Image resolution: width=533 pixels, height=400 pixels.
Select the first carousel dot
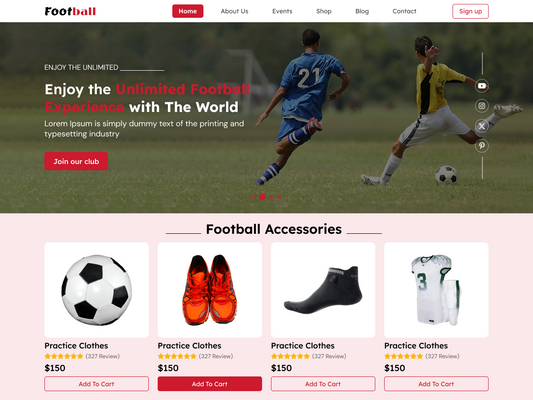point(254,197)
